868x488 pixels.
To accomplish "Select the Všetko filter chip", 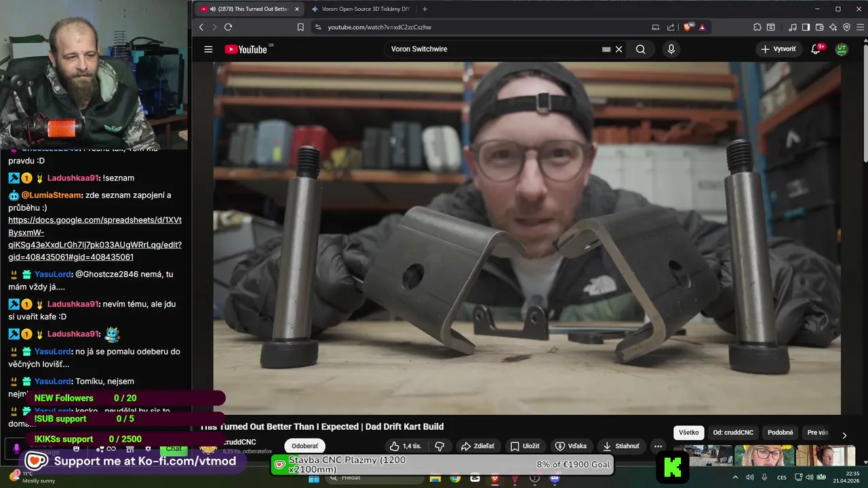I will pos(688,432).
